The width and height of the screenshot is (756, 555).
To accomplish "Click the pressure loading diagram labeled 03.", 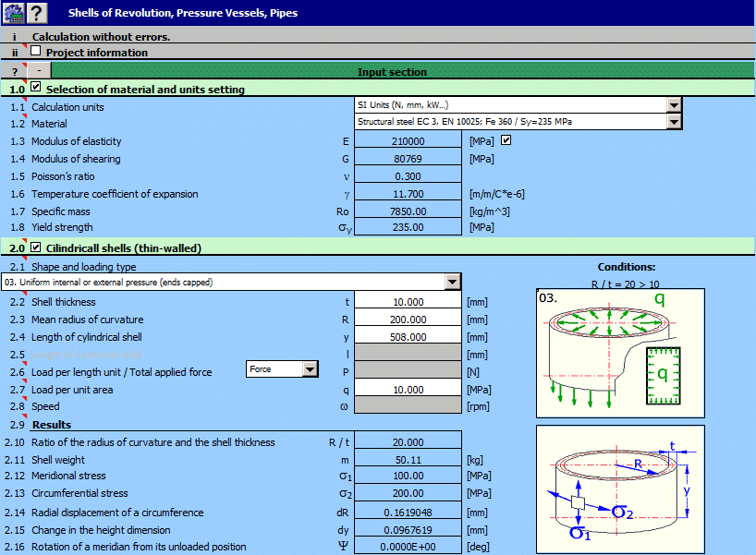I will coord(619,351).
